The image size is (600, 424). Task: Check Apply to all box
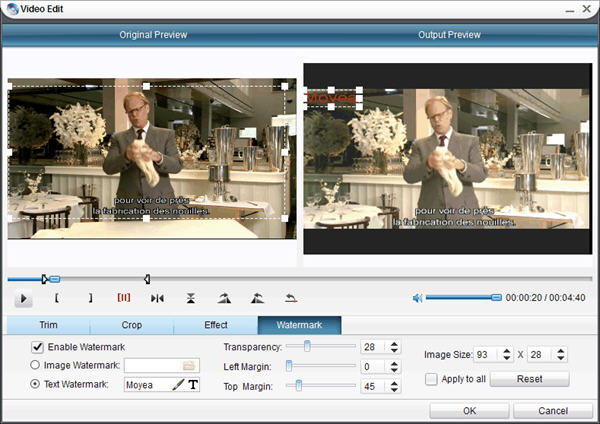pyautogui.click(x=431, y=379)
